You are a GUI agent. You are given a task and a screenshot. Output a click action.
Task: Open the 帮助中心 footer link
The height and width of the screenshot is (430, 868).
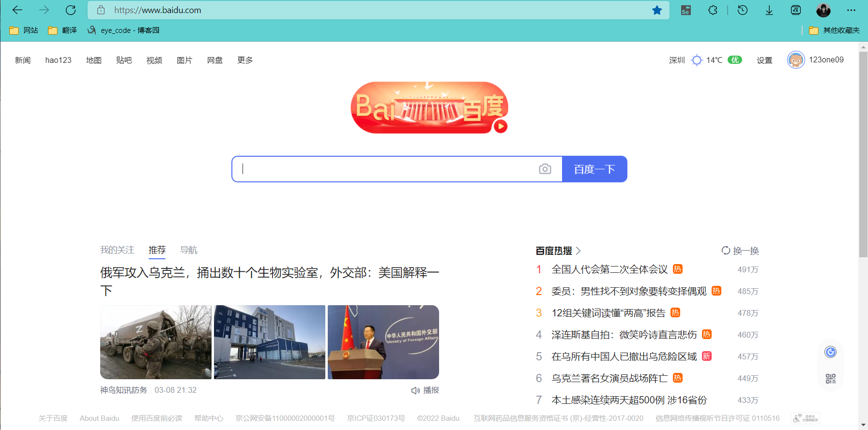click(x=209, y=418)
